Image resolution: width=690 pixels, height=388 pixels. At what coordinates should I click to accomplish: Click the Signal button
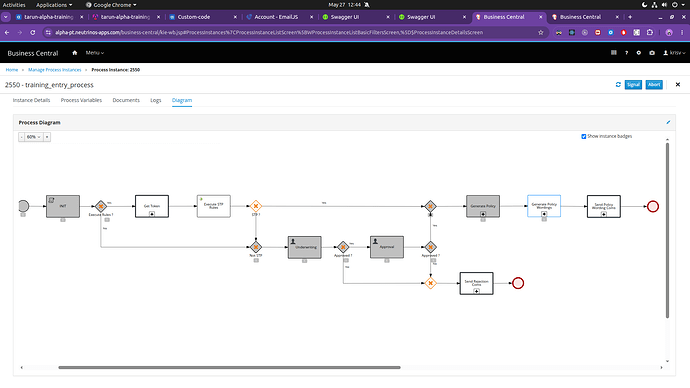[633, 84]
